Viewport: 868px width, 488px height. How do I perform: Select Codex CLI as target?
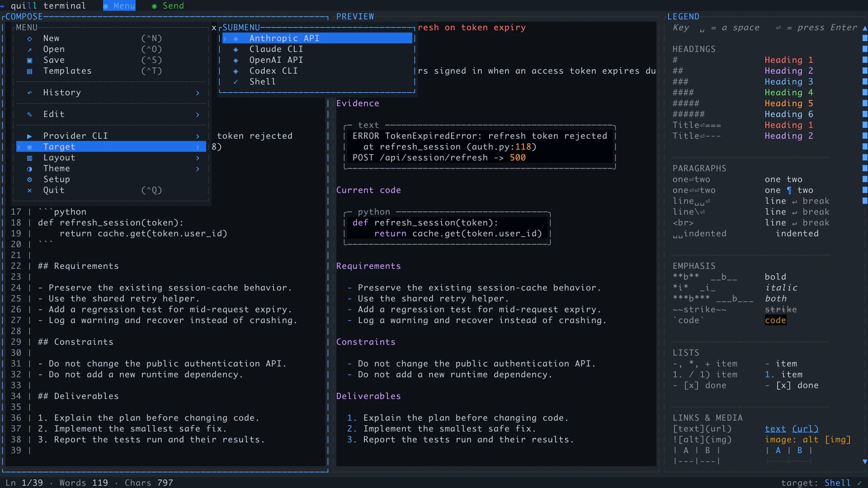[317, 71]
